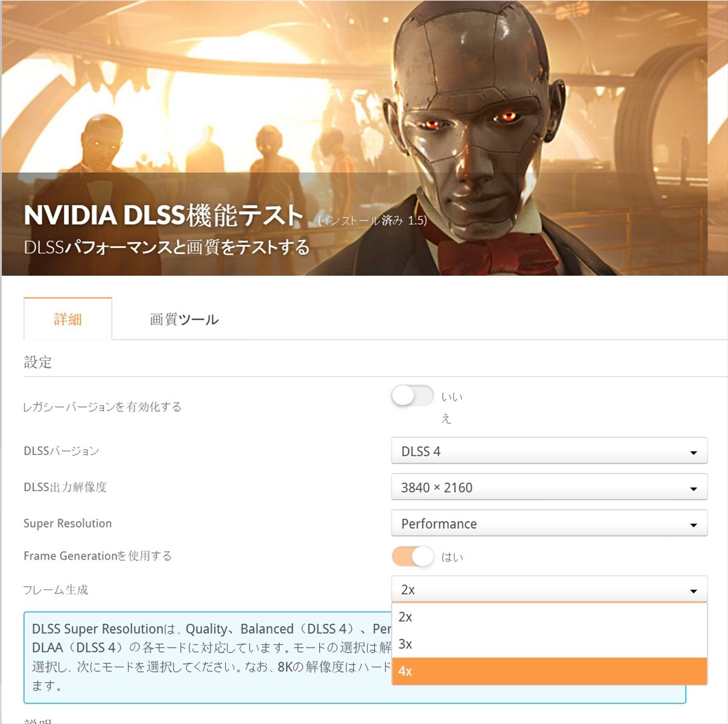The width and height of the screenshot is (728, 724).
Task: Click the はい label next to Frame Generation
Action: (x=452, y=557)
